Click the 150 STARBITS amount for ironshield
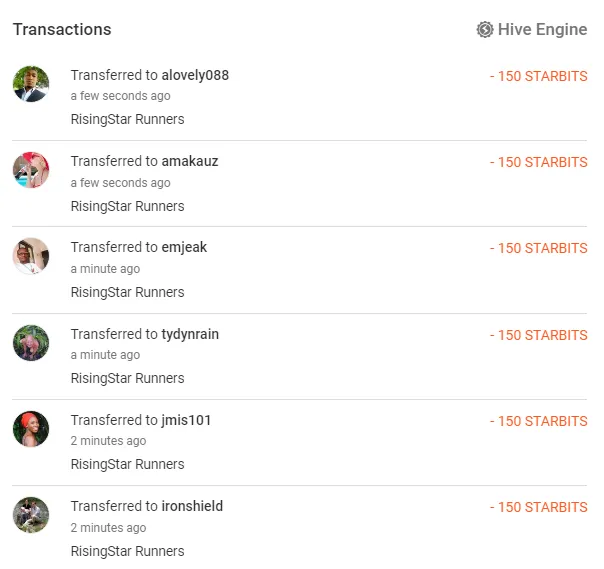Screen dimensions: 604x569 click(538, 507)
